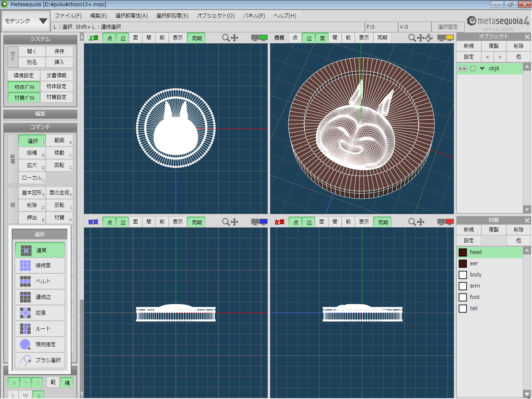Click the 複製 button in the material panel
Screen dimensions: 532x399
point(494,230)
